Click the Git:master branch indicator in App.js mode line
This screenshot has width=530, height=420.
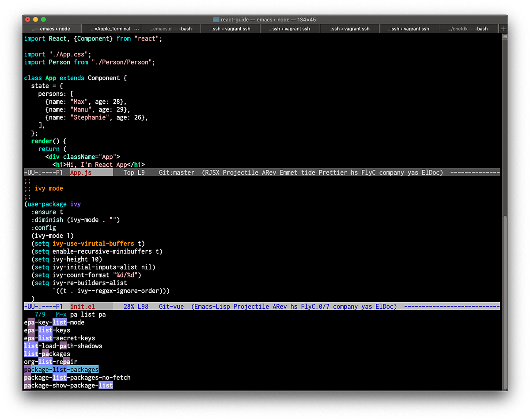point(176,172)
